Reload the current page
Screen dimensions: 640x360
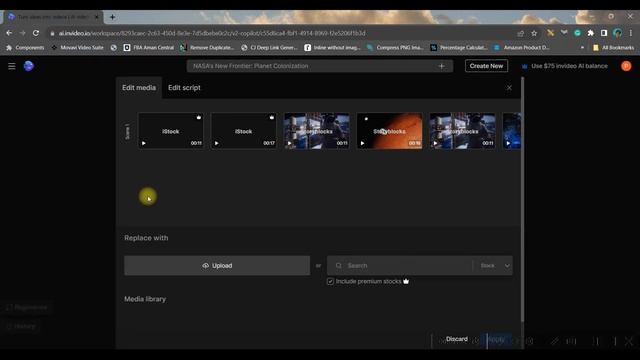click(x=36, y=33)
